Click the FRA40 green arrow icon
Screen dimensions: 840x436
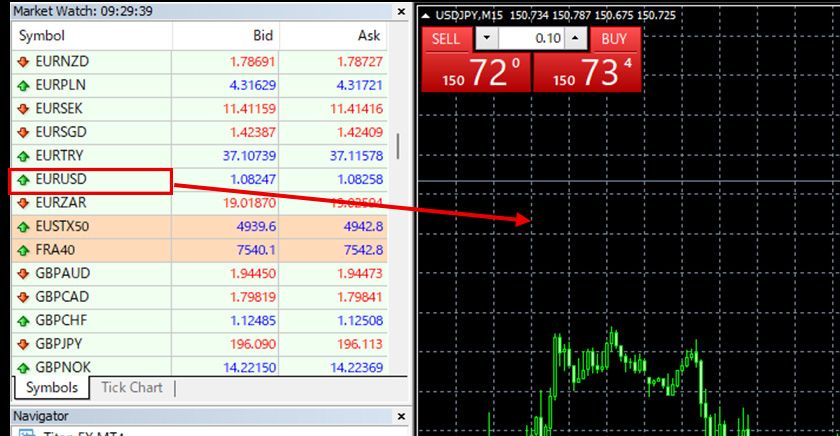[24, 250]
